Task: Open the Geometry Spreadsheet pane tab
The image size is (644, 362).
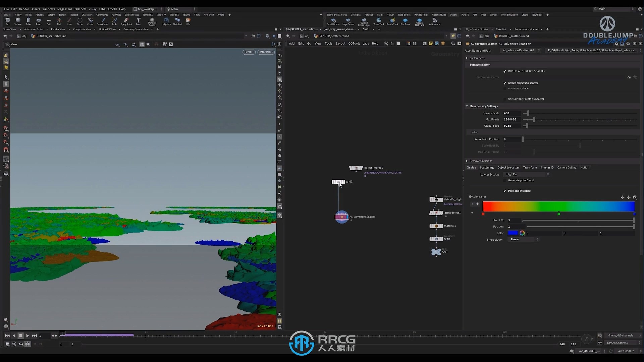Action: (x=136, y=29)
